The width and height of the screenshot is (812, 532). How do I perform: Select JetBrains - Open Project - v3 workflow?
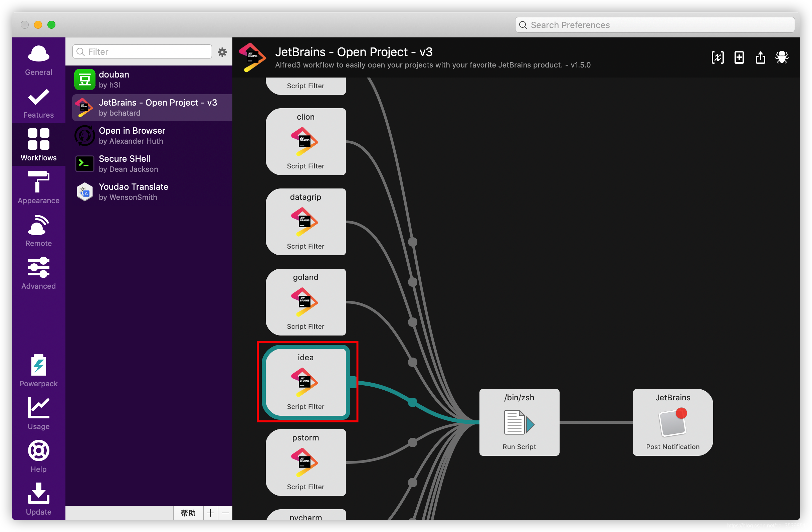152,108
